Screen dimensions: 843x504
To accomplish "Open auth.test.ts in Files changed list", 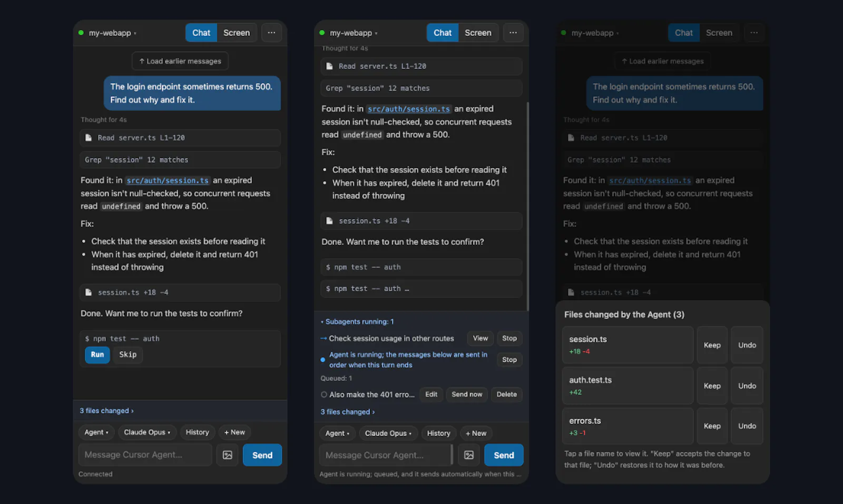I will pyautogui.click(x=628, y=386).
